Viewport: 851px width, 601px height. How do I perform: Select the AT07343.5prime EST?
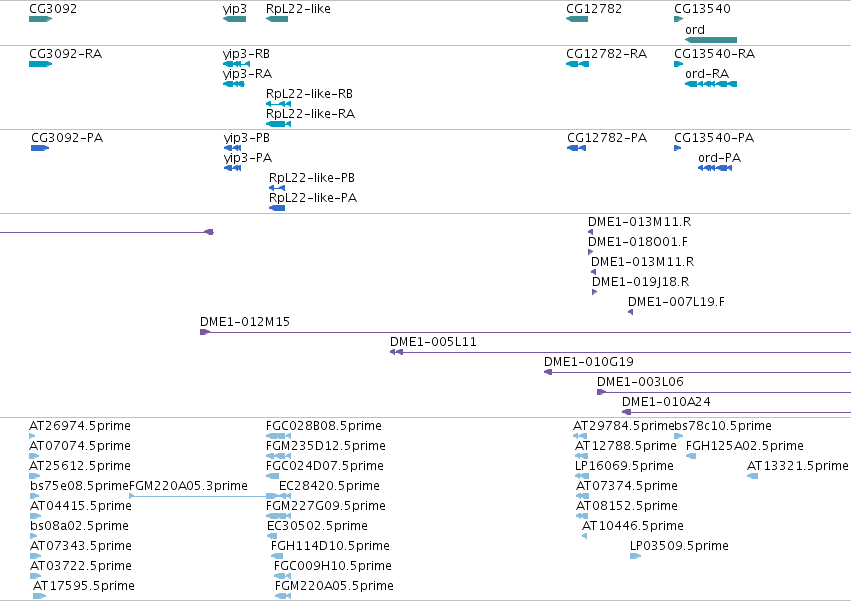(x=35, y=557)
